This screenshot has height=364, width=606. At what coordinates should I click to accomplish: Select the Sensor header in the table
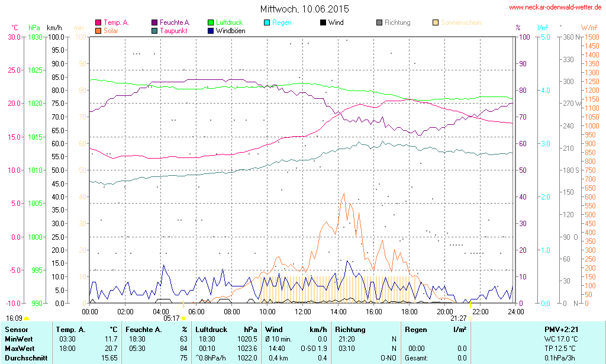coord(17,330)
